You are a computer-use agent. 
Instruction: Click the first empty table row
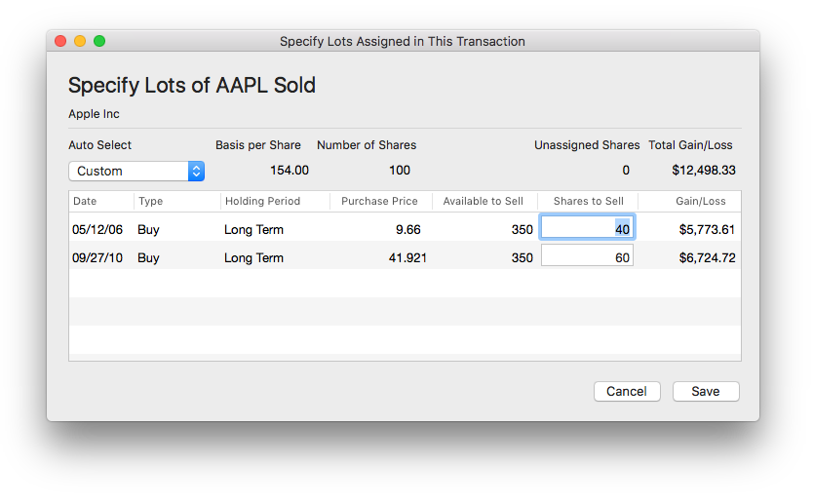click(405, 284)
